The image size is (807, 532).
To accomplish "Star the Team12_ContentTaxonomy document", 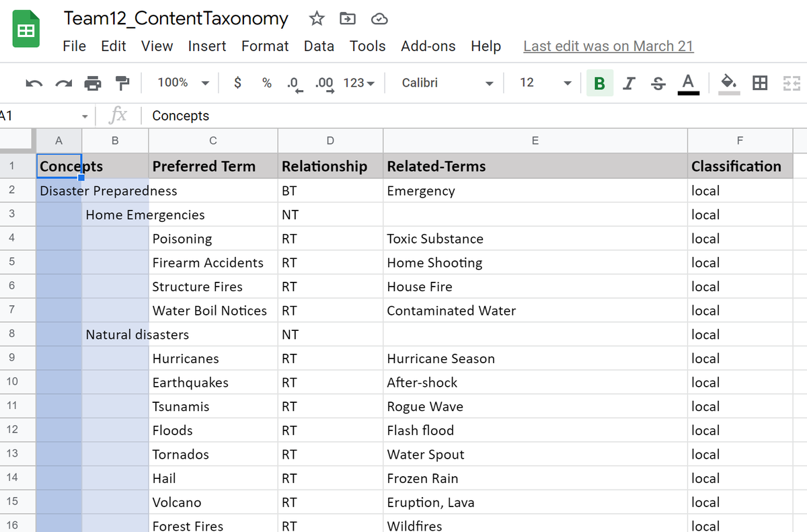I will pyautogui.click(x=317, y=19).
